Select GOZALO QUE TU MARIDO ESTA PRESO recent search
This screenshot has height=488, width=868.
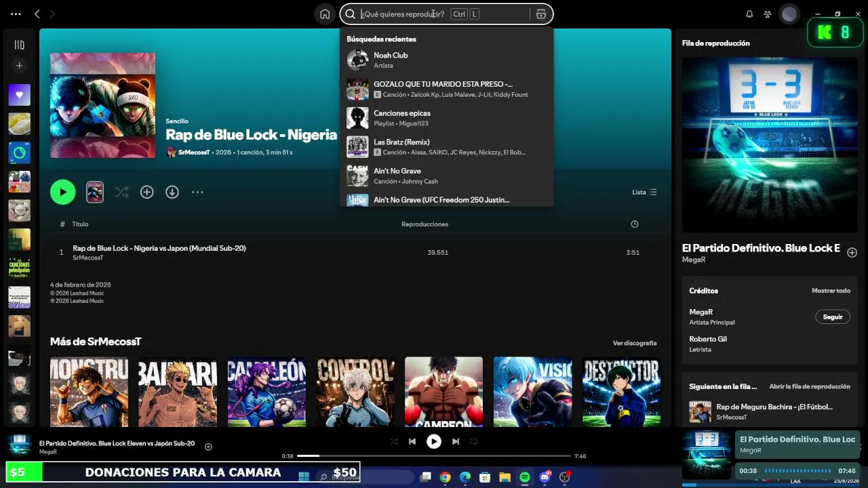tap(447, 89)
